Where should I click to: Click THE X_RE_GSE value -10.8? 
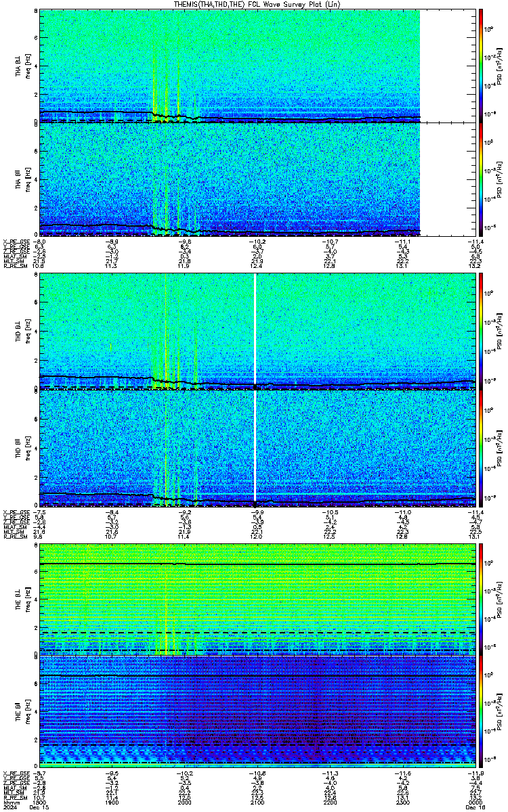pyautogui.click(x=257, y=772)
